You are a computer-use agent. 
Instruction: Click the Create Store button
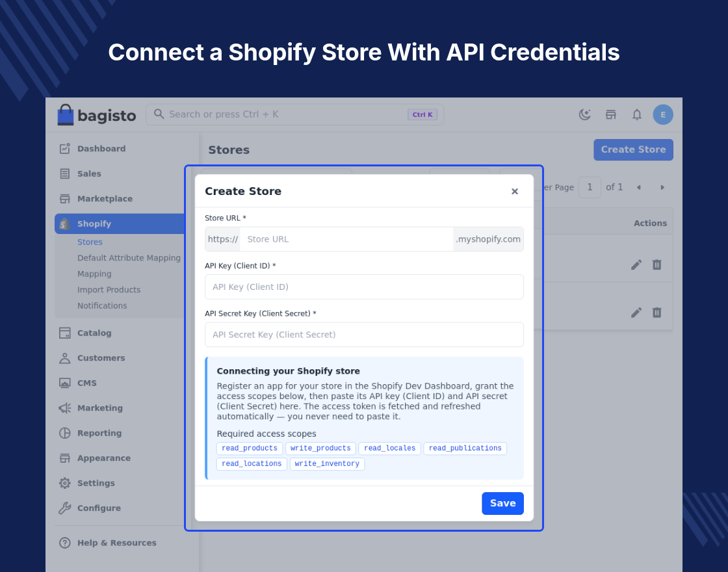point(633,150)
